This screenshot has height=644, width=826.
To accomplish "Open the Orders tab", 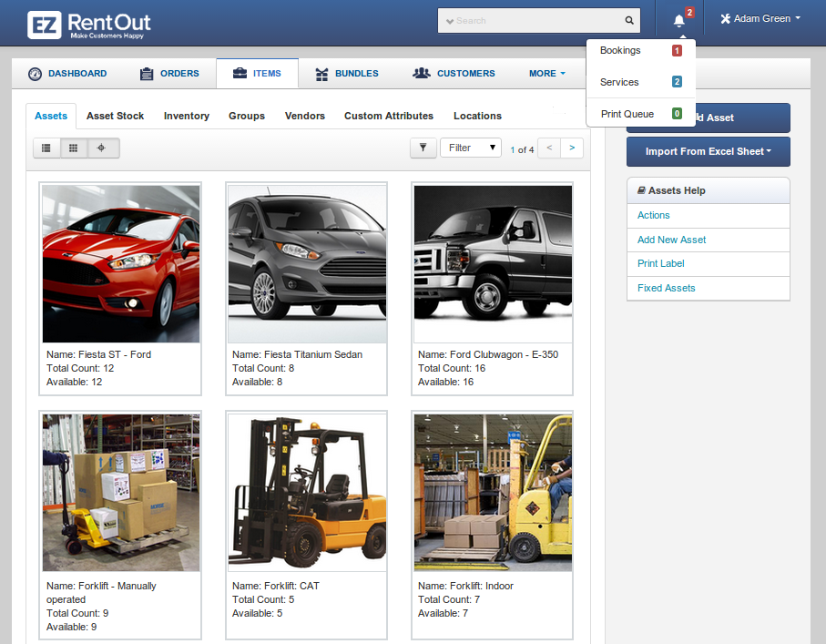I will point(169,74).
